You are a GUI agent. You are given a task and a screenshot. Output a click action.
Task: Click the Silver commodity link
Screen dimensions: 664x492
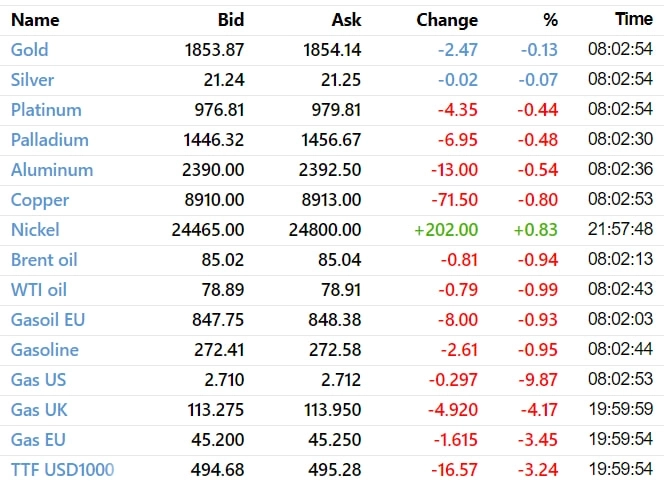32,80
